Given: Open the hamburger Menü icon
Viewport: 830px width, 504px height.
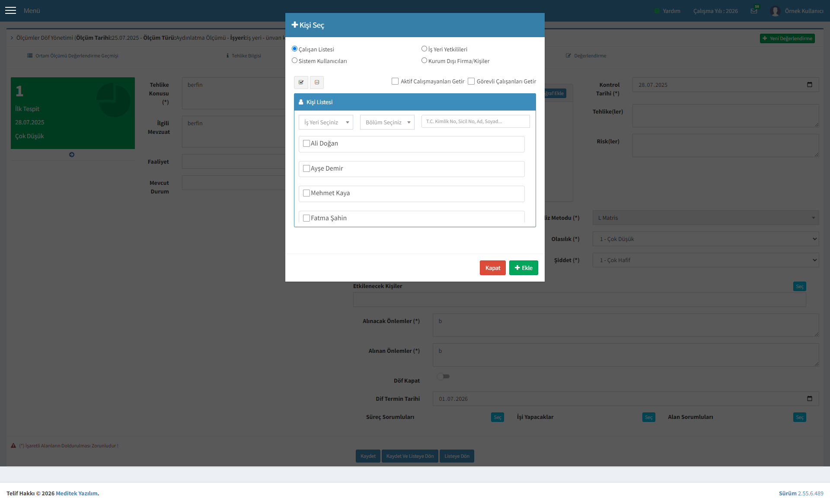Looking at the screenshot, I should [x=10, y=10].
